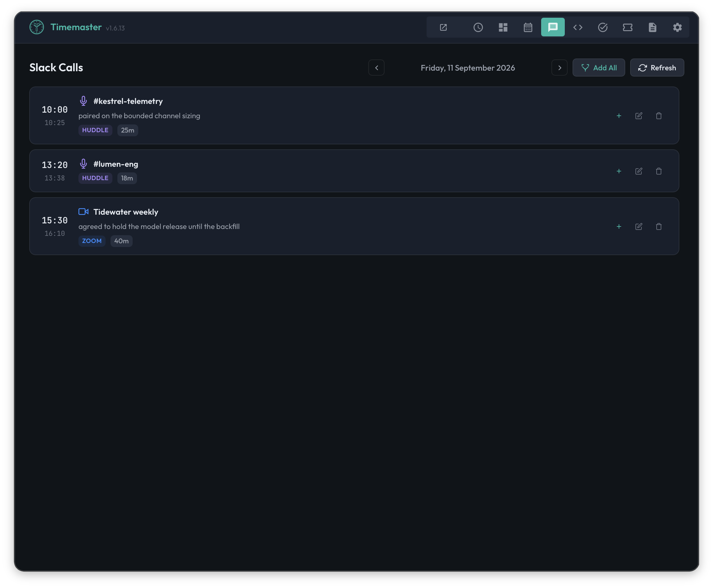Click the HUDDLE tag on #kestrel-telemetry
The height and width of the screenshot is (588, 713).
95,130
